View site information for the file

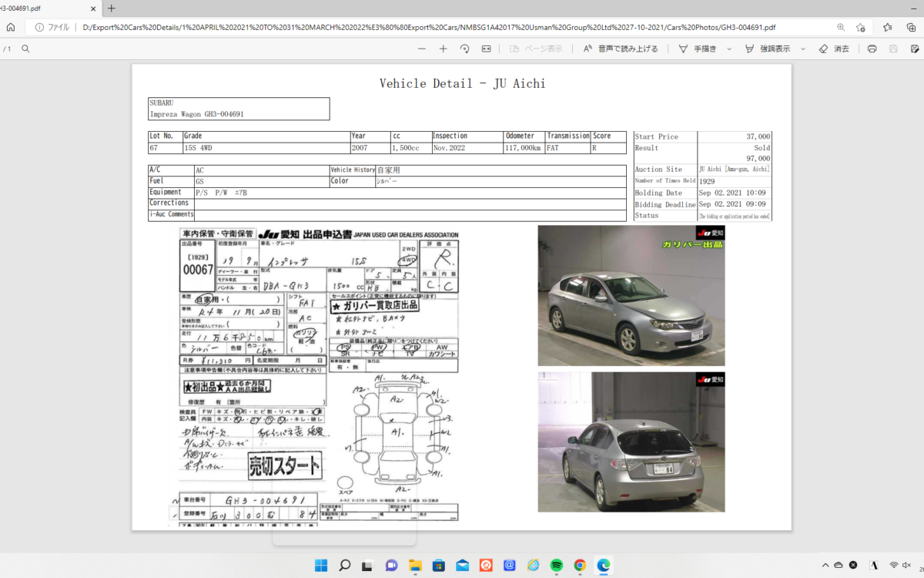point(39,27)
